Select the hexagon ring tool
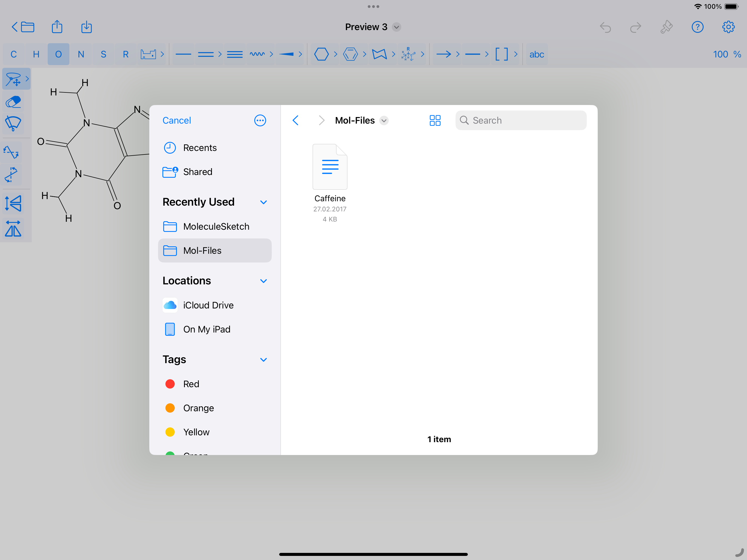This screenshot has width=747, height=560. pos(321,54)
